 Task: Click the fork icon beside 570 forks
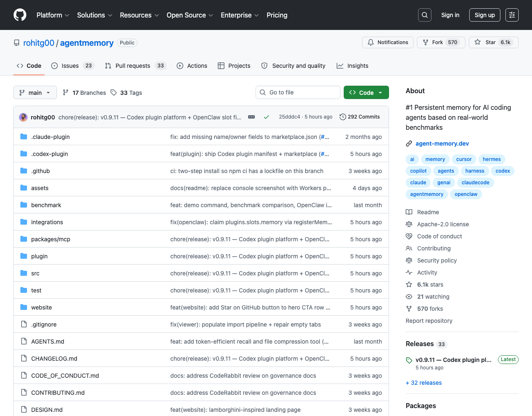coord(409,309)
